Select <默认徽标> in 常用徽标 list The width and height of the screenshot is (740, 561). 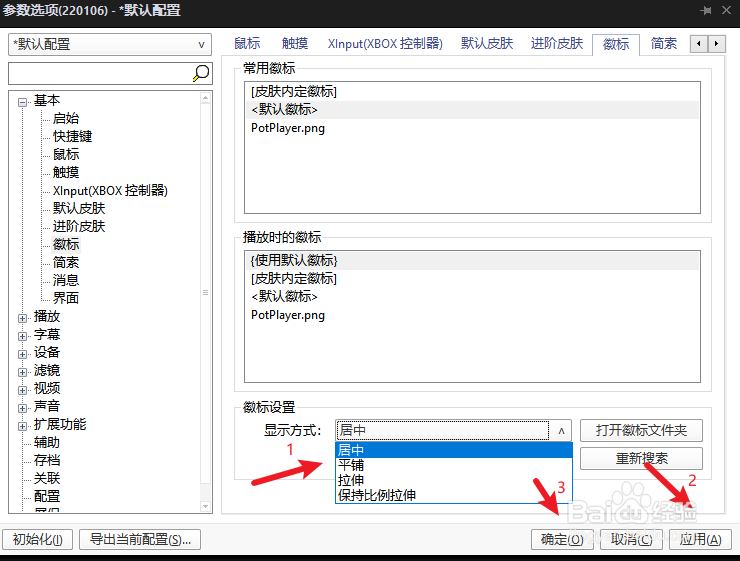pos(472,109)
